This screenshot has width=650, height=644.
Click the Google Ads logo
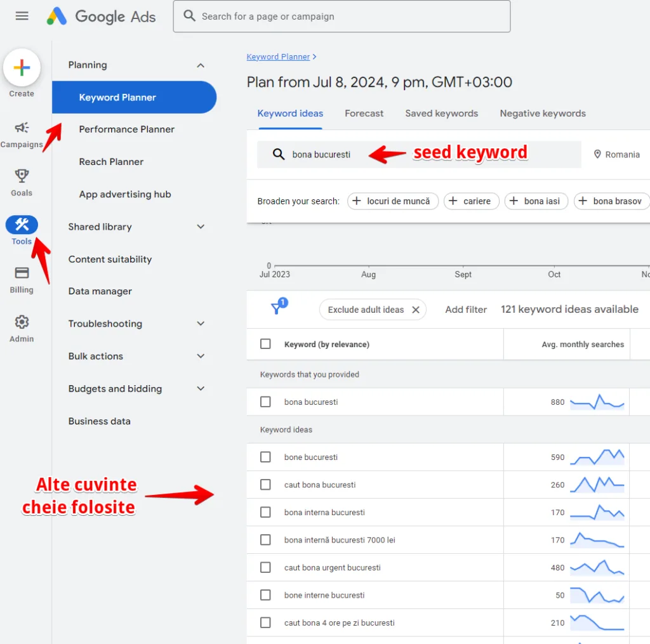[101, 16]
